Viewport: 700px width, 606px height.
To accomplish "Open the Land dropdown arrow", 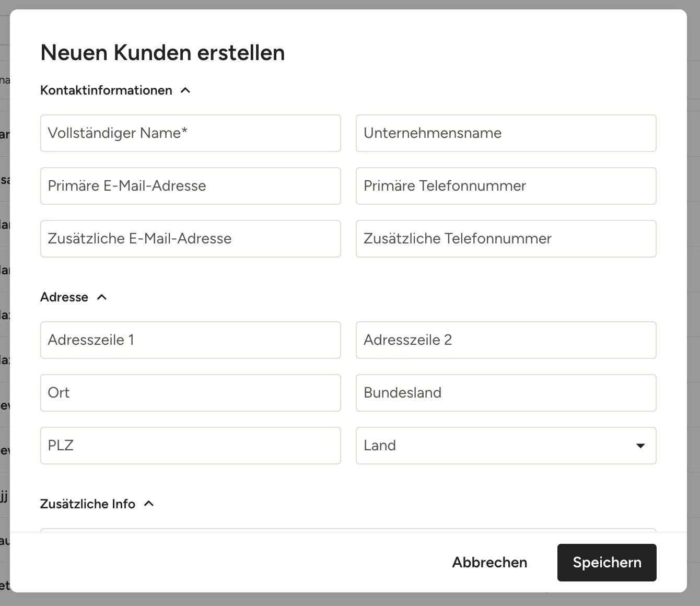I will coord(640,446).
